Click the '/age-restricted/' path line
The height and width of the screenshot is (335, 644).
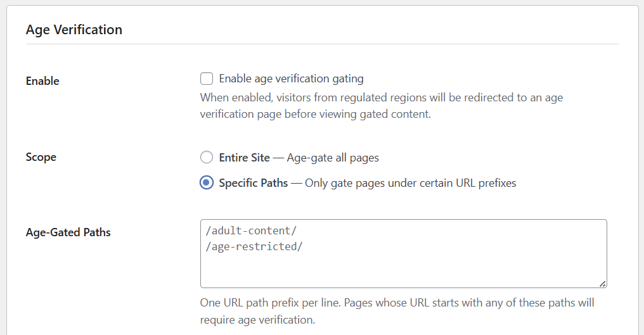tap(254, 246)
